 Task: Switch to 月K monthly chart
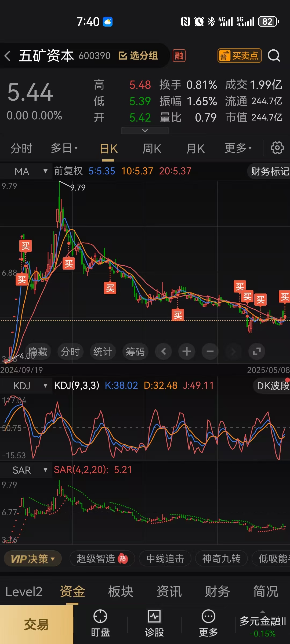[x=195, y=149]
